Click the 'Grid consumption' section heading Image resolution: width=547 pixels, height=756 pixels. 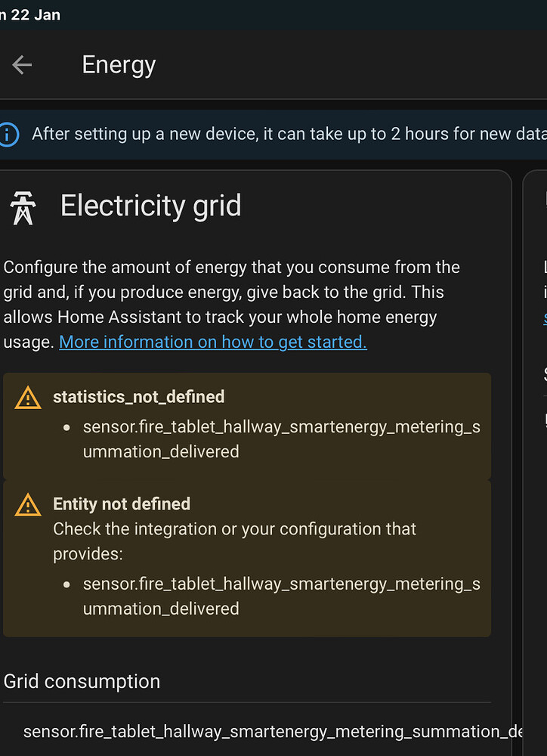pyautogui.click(x=82, y=681)
